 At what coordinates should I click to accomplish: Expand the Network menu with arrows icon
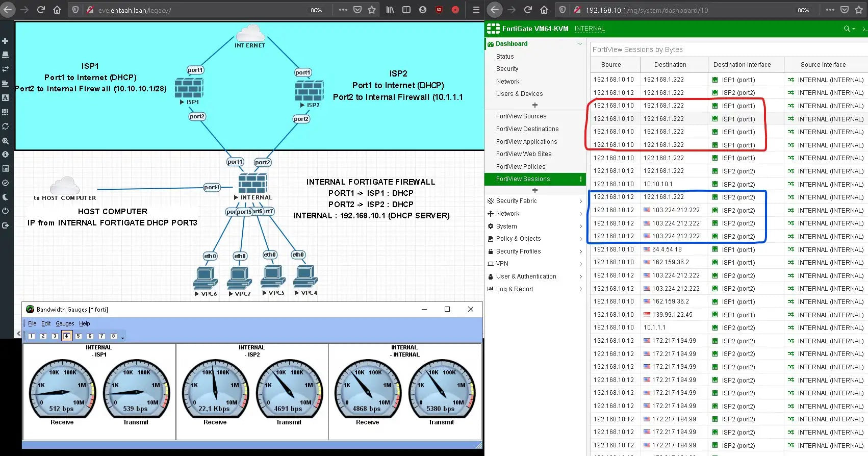pos(535,214)
